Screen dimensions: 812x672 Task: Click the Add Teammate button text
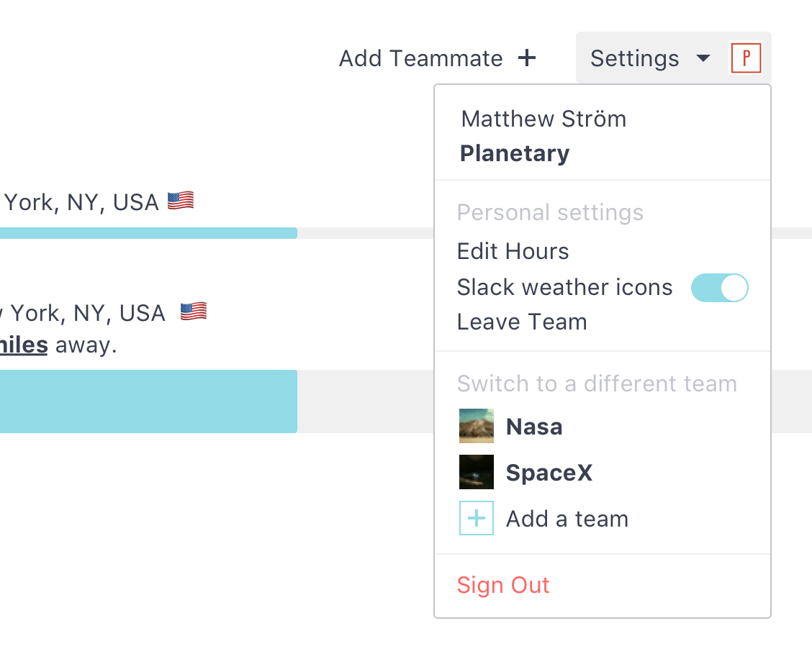(421, 58)
